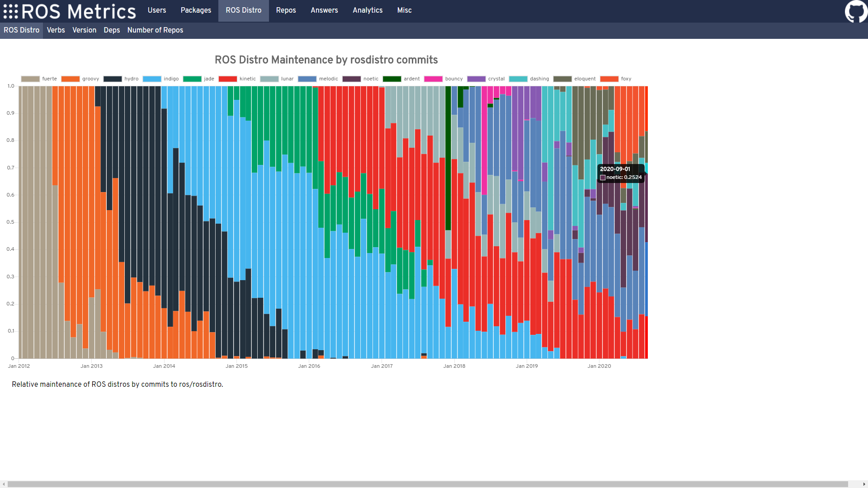Screen dimensions: 868x488
Task: Switch to the Verbs sub-tab
Action: (x=56, y=30)
